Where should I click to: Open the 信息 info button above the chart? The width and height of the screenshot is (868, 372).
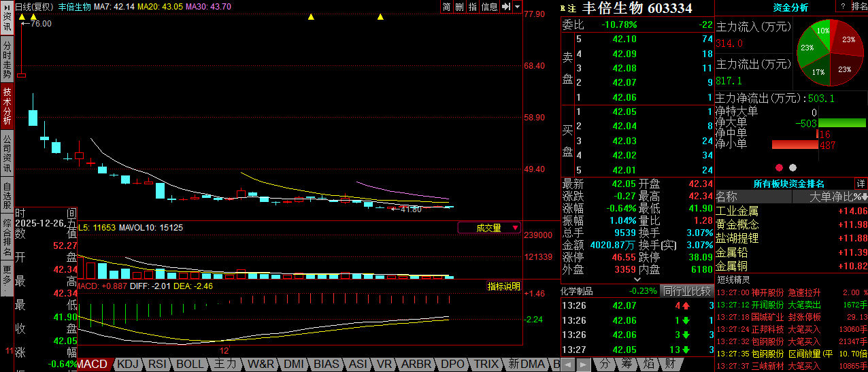click(490, 7)
